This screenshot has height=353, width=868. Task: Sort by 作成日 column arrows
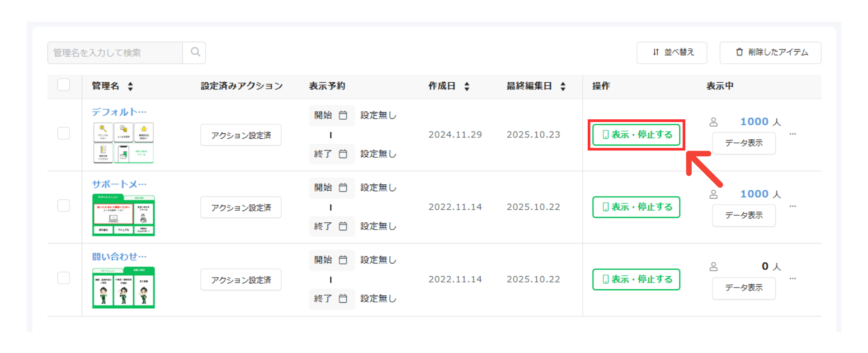point(467,86)
